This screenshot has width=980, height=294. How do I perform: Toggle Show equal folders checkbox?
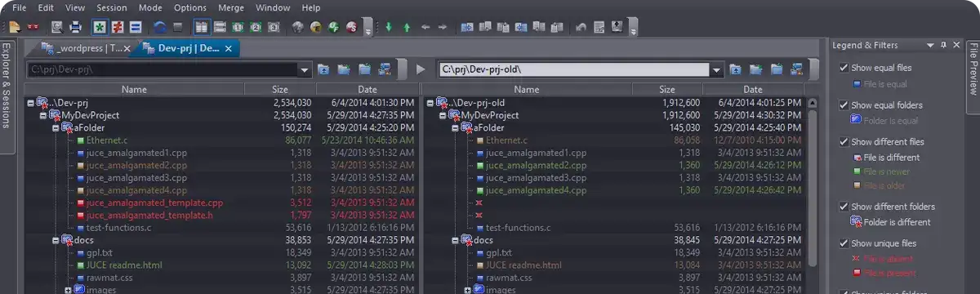(844, 105)
